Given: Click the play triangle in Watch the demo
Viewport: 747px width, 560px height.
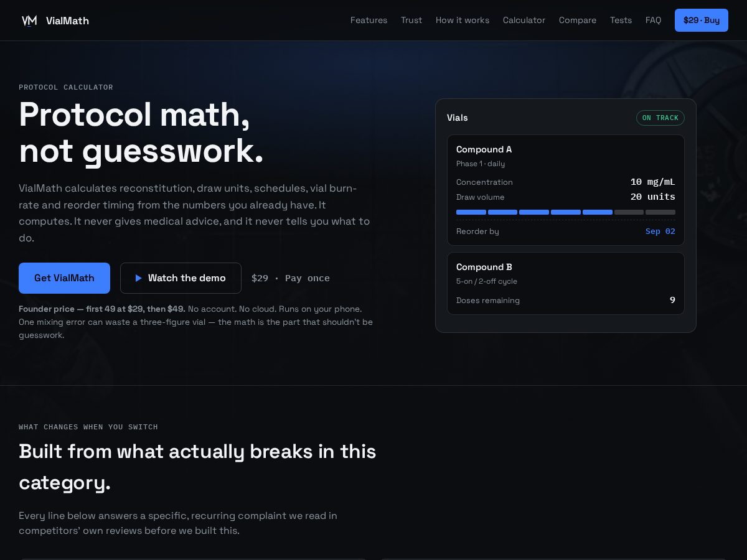Looking at the screenshot, I should (139, 278).
